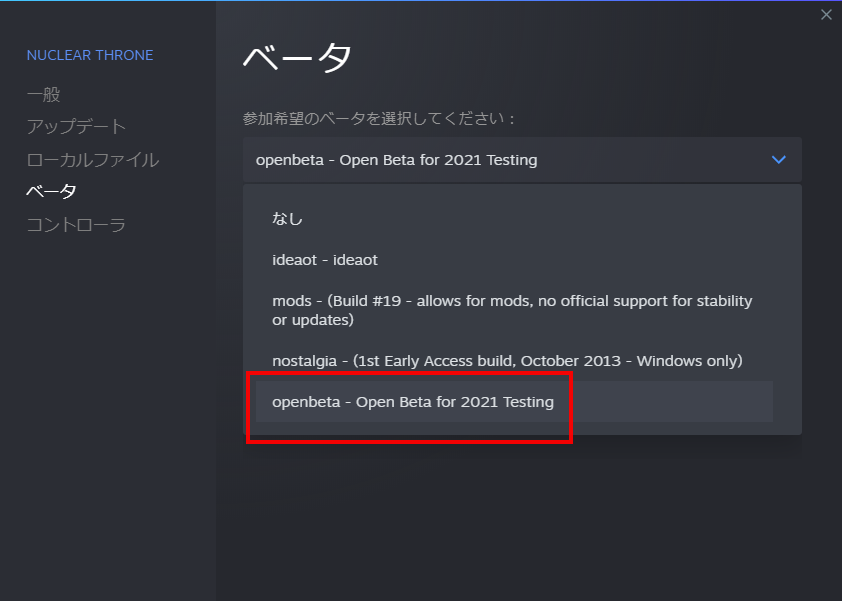Click the blue dropdown chevron arrow

(x=779, y=160)
